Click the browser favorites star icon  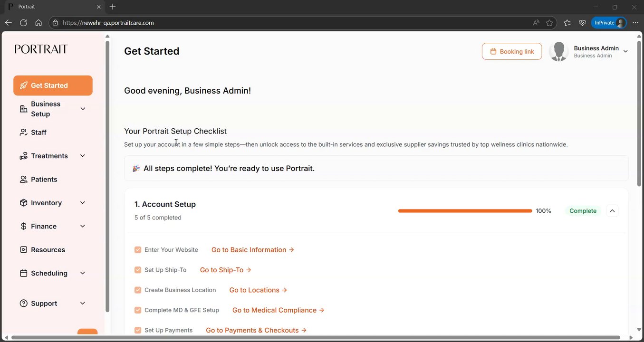coord(549,23)
